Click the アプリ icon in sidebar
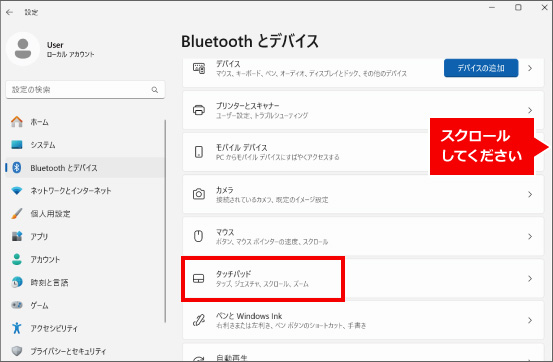The height and width of the screenshot is (362, 553). [x=17, y=236]
